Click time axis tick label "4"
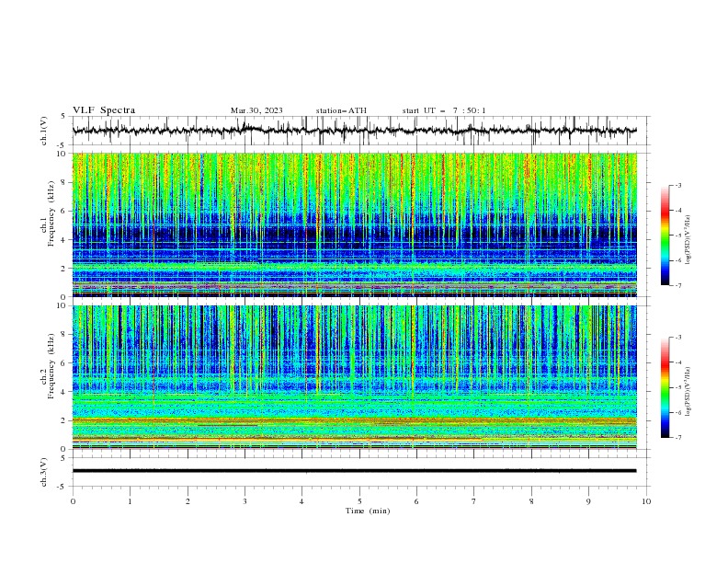The width and height of the screenshot is (728, 563). [302, 501]
